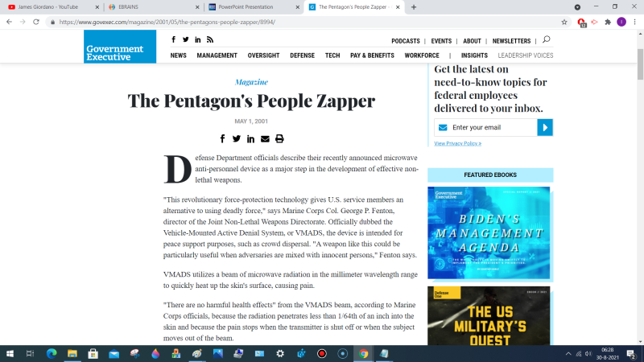Open the INSIGHTS section

click(x=474, y=56)
